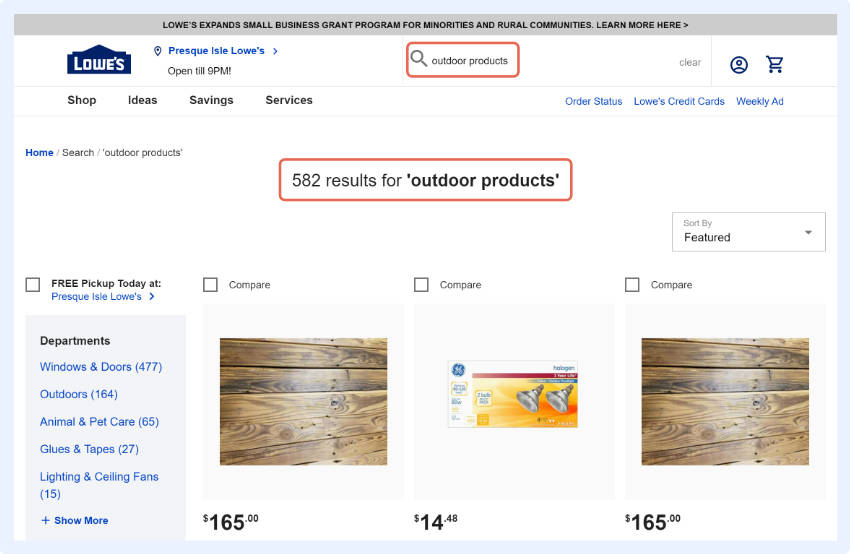Check Compare for the first product
Image resolution: width=850 pixels, height=554 pixels.
tap(210, 285)
